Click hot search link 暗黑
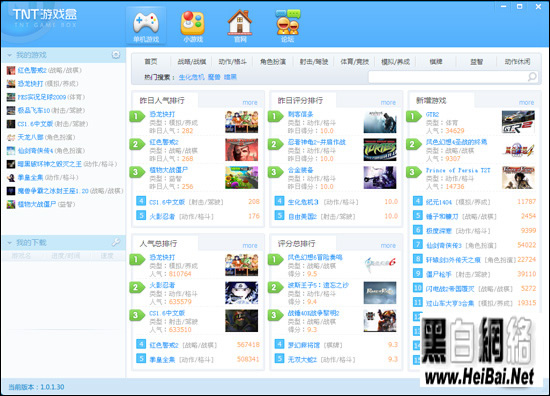Image resolution: width=550 pixels, height=396 pixels. [230, 77]
